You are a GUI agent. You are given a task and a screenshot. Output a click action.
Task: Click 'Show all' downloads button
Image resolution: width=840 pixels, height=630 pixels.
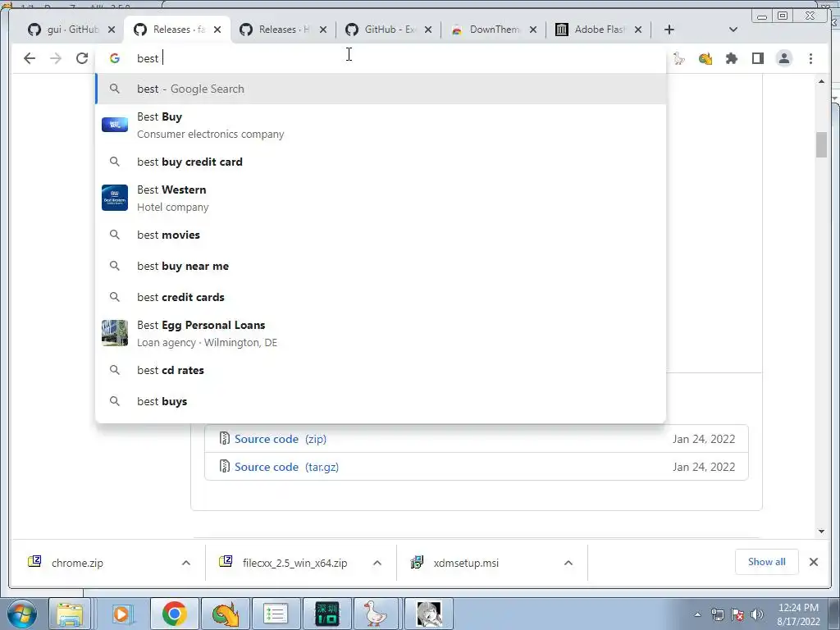pyautogui.click(x=767, y=562)
